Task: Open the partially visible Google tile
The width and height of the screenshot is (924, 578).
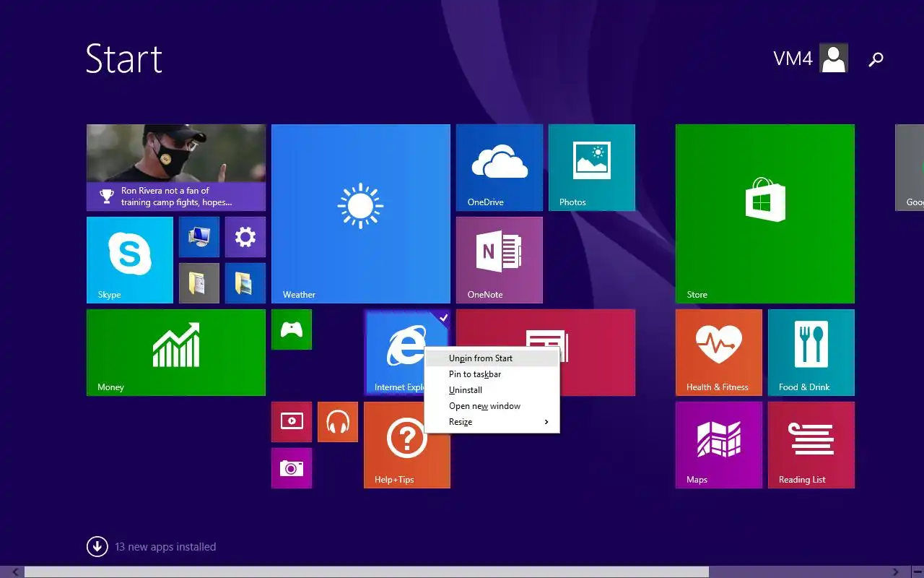Action: click(910, 168)
